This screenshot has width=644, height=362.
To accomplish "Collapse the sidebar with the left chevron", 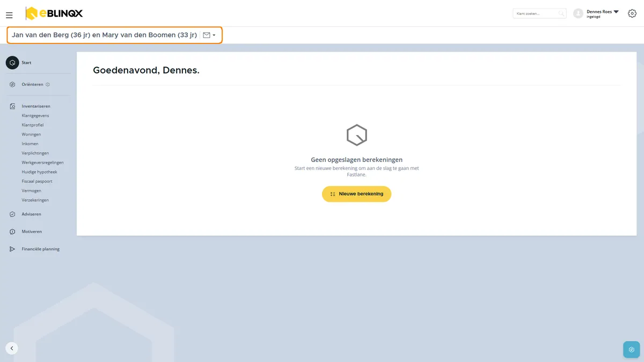I will pos(12,348).
